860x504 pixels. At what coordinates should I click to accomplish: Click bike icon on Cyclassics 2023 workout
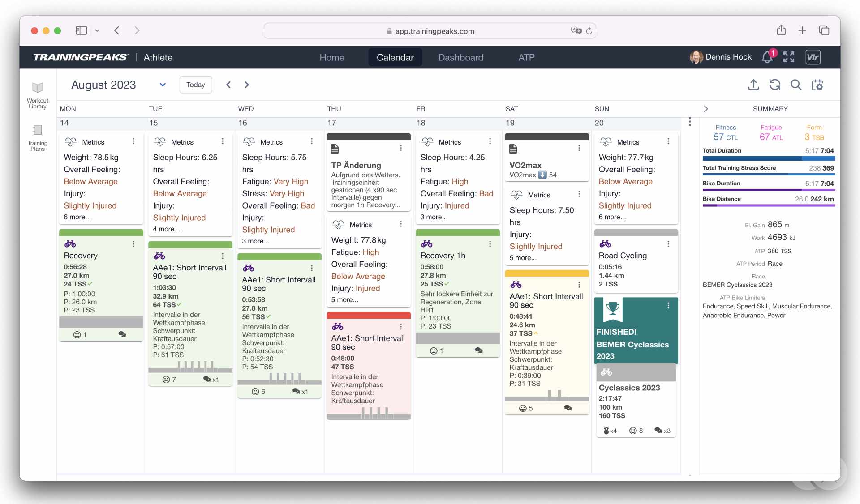(x=606, y=372)
